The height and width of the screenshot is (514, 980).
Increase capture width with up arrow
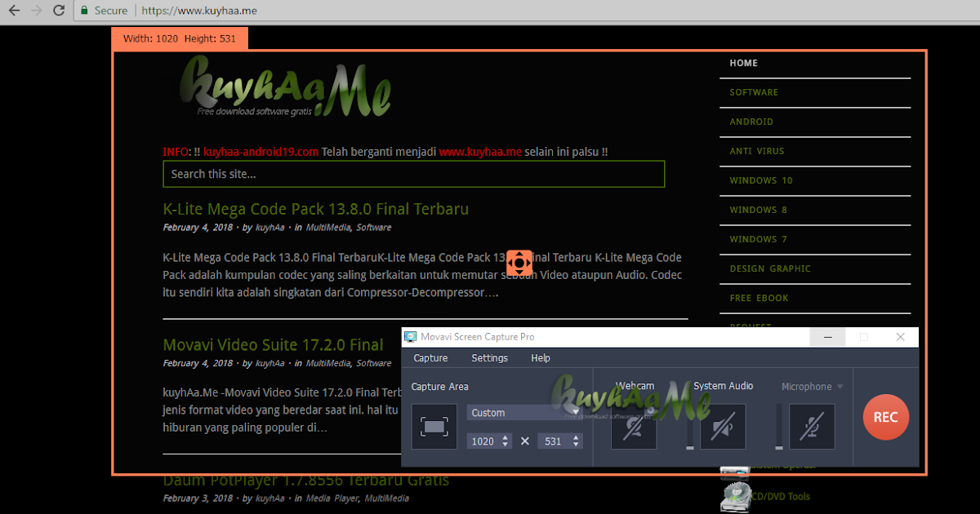(506, 437)
